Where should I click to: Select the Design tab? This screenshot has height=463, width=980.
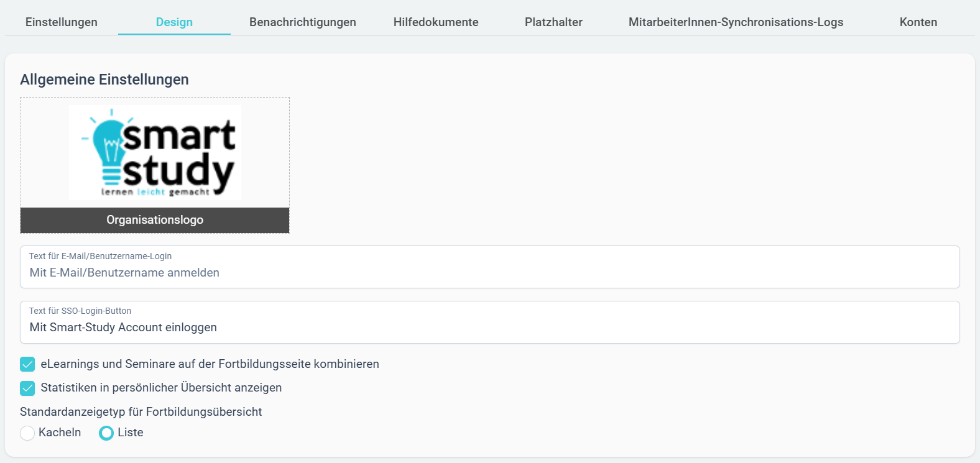(174, 22)
